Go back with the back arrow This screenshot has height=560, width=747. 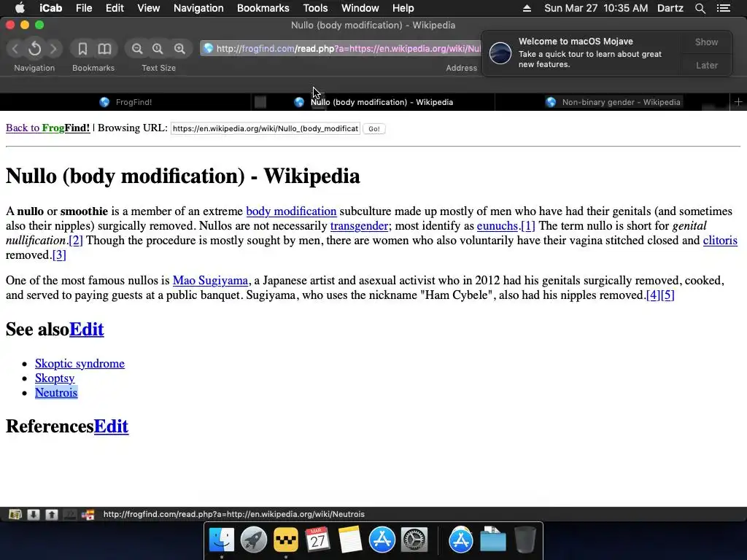pyautogui.click(x=15, y=49)
